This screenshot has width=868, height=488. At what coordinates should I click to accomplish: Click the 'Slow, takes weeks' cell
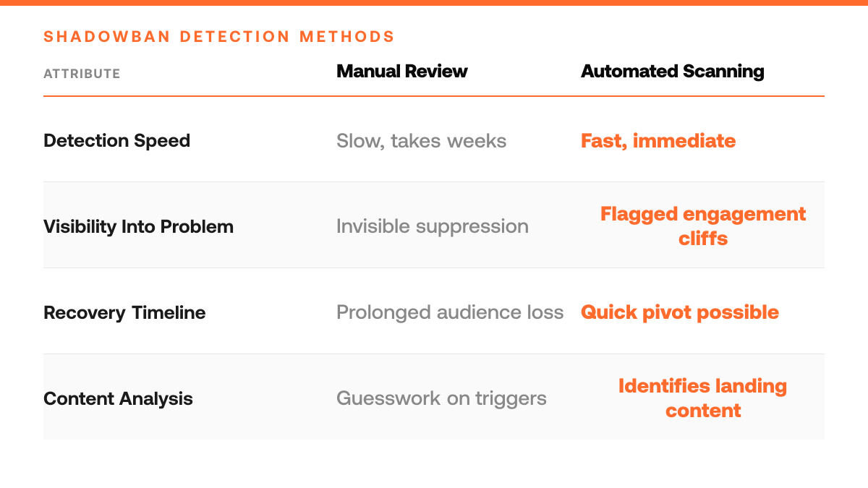tap(422, 140)
